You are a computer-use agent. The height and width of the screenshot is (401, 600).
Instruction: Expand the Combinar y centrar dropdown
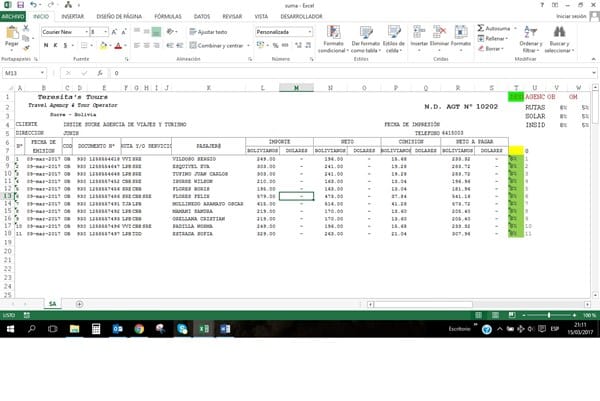click(x=246, y=45)
